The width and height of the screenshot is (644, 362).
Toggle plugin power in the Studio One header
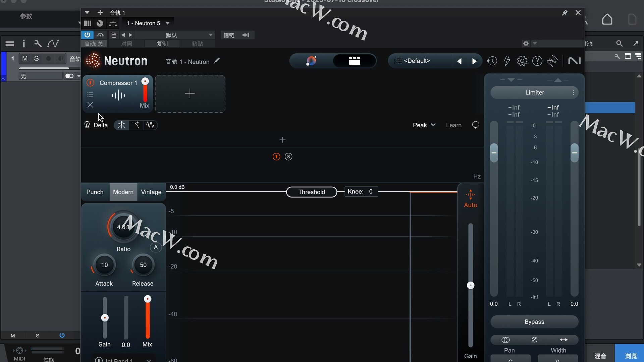[x=87, y=35]
